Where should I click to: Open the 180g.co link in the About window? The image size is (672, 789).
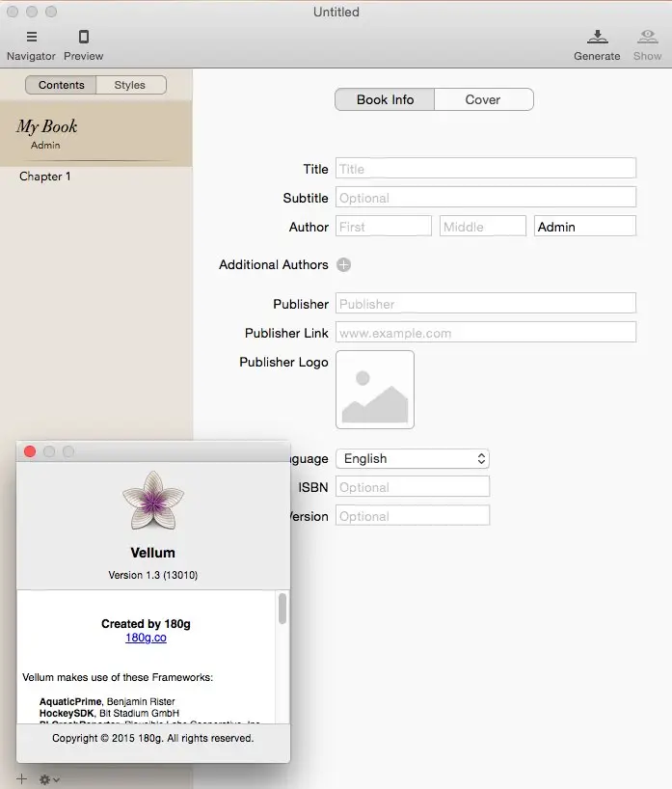(146, 638)
